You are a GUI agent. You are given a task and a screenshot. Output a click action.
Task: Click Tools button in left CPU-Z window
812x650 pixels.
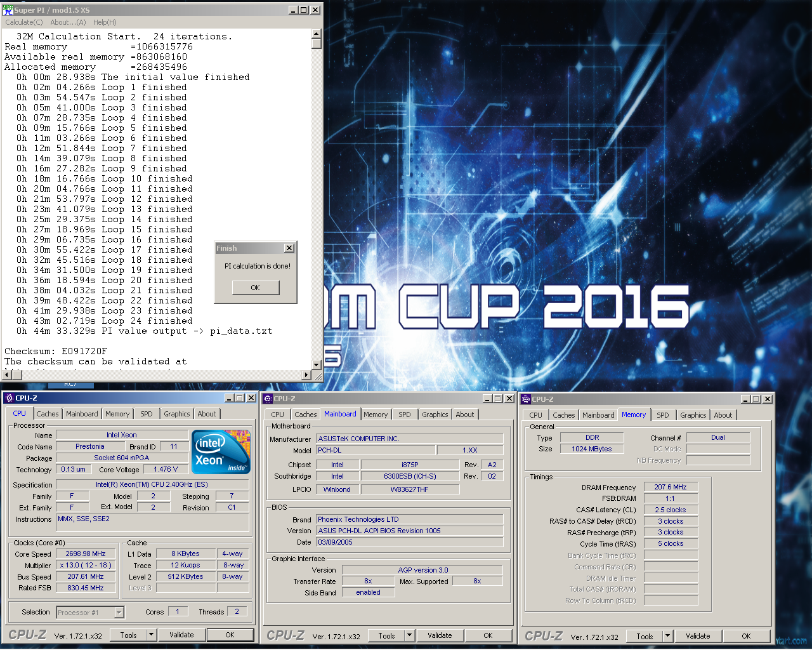coord(129,635)
